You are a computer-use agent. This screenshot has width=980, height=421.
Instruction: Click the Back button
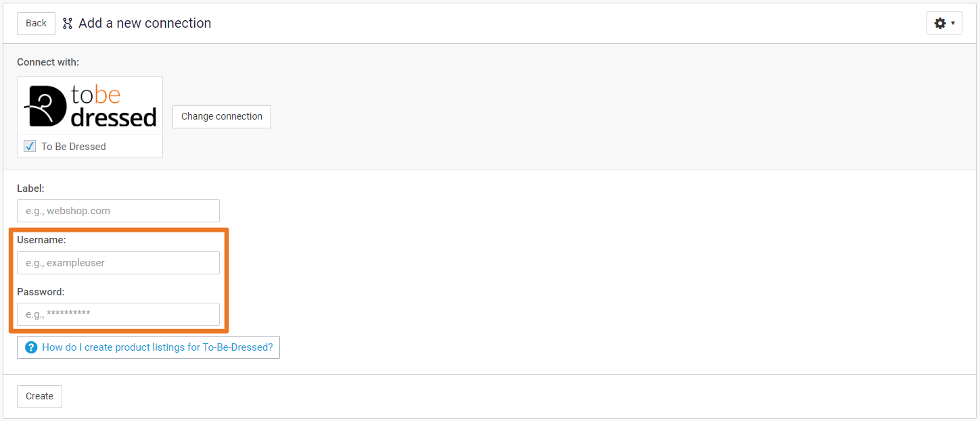36,23
